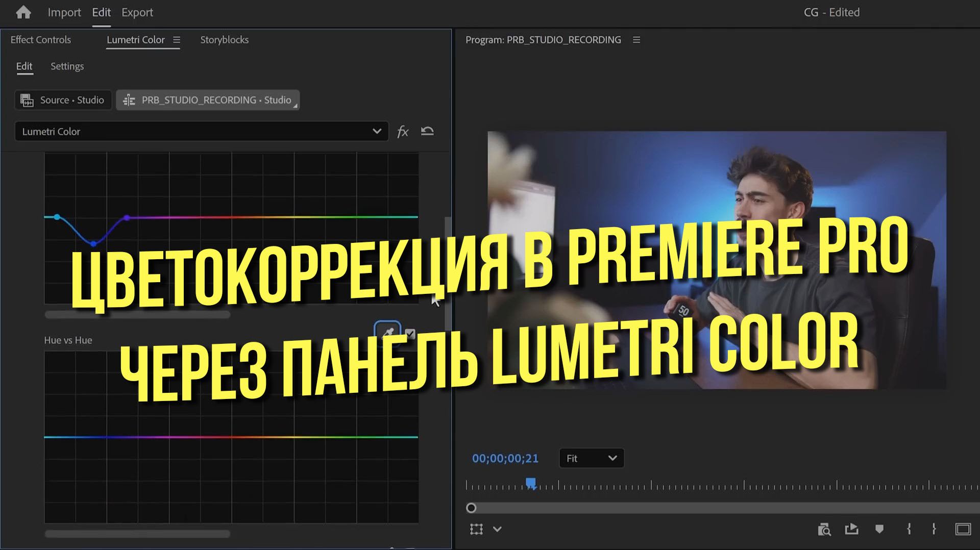The width and height of the screenshot is (980, 550).
Task: Click the Source Studio clip selector button
Action: (63, 100)
